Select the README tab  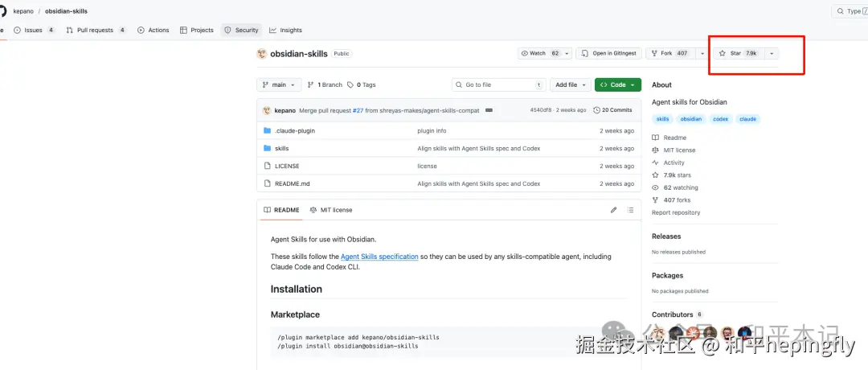coord(281,210)
